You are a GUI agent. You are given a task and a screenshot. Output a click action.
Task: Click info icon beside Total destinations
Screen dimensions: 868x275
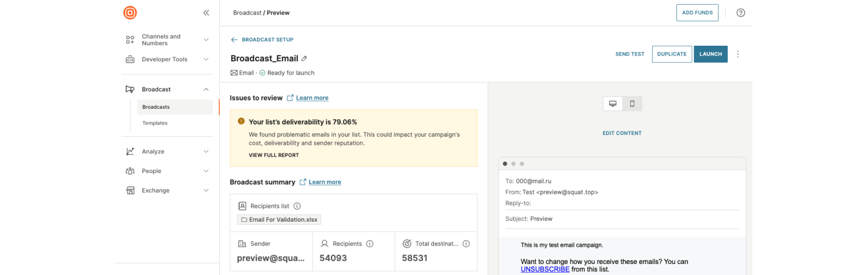[x=466, y=244]
